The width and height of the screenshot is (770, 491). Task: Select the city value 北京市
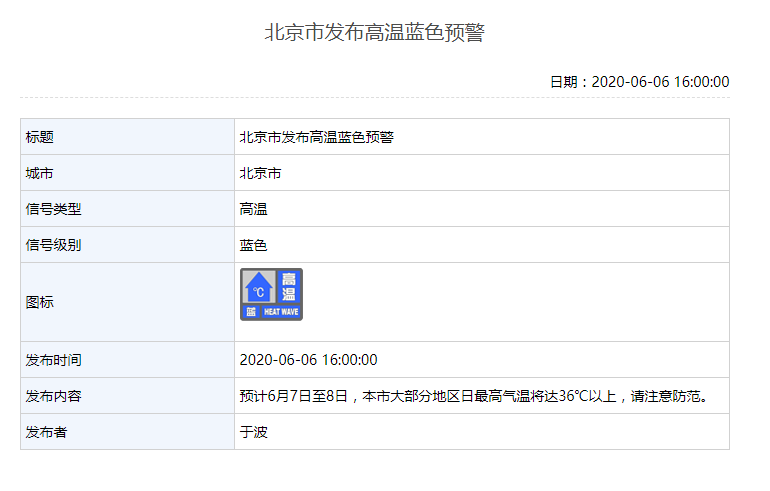pos(260,173)
